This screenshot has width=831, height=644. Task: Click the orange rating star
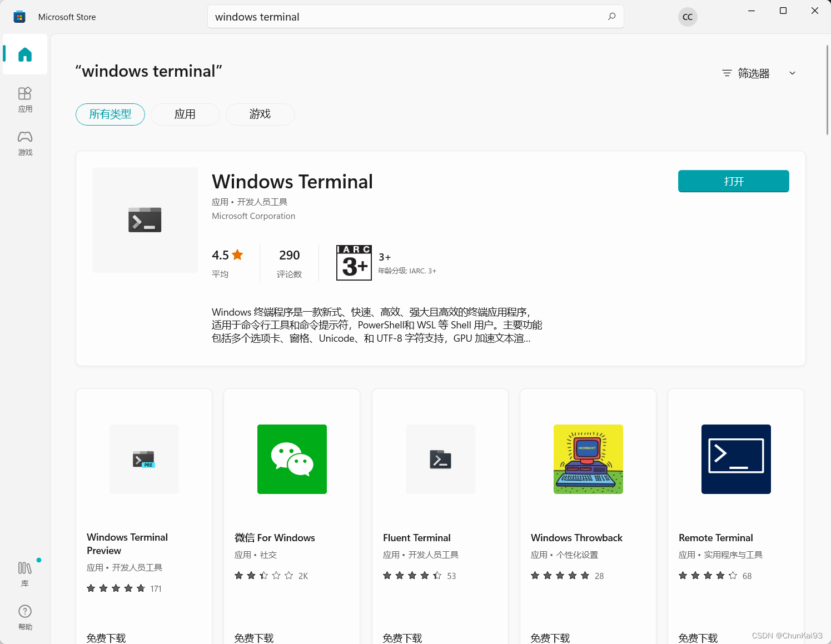[237, 255]
